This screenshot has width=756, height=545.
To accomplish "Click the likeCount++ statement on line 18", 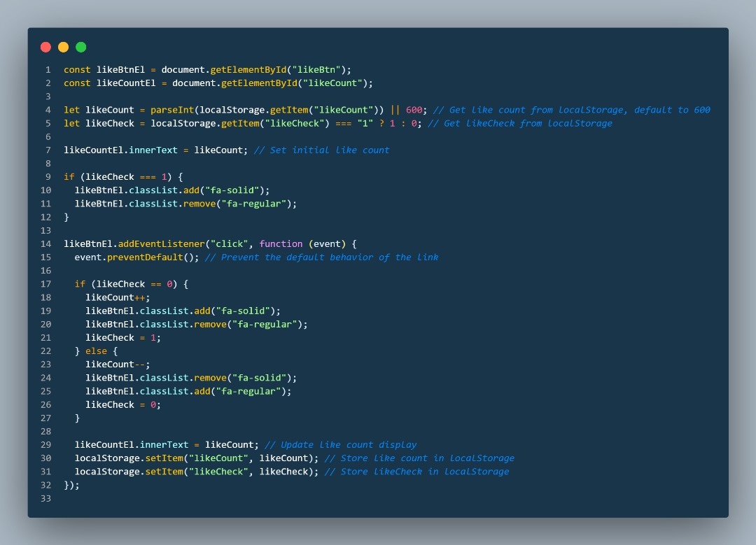I will pos(118,297).
